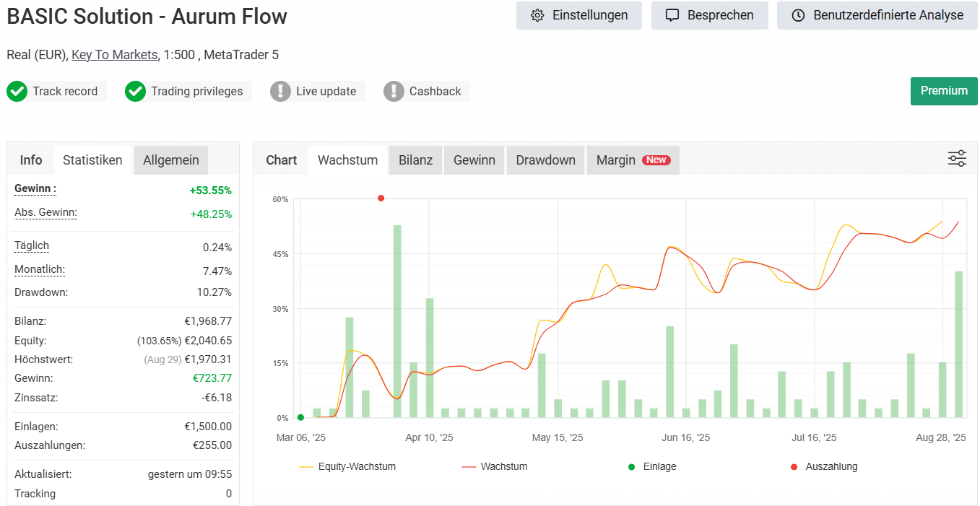The width and height of the screenshot is (980, 506).
Task: Click the Live update warning icon
Action: click(x=280, y=92)
